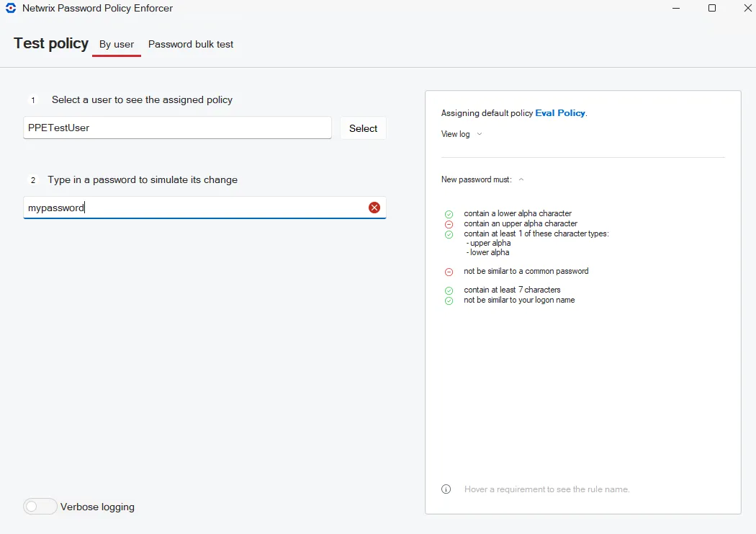Click the Select user button

(363, 128)
